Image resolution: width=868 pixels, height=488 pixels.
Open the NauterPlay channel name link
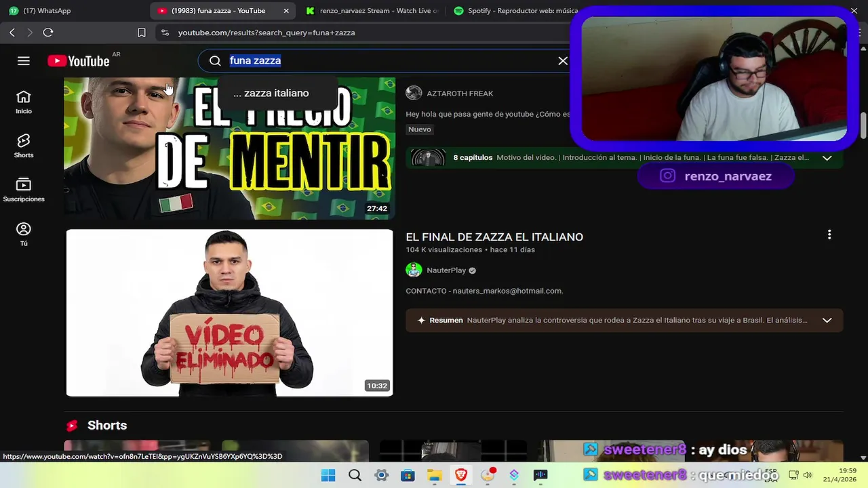[x=446, y=270]
